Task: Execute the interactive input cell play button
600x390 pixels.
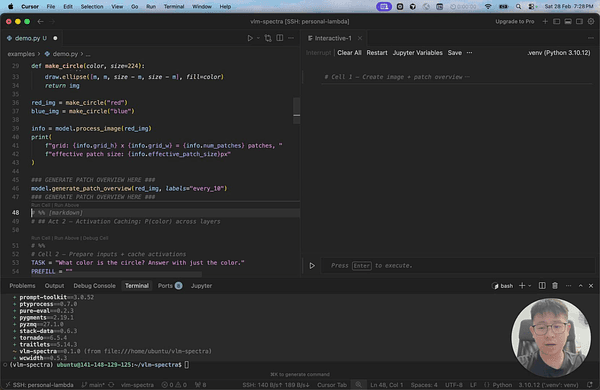Action: click(312, 266)
